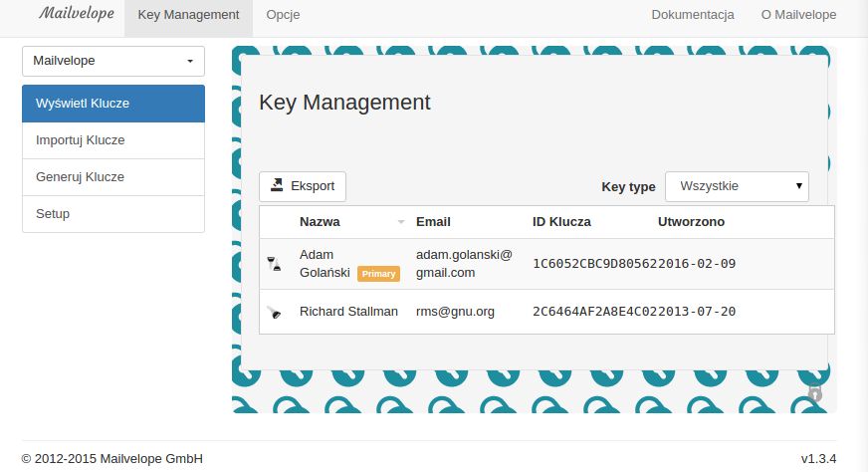Click the orange Primary badge
This screenshot has width=868, height=472.
[x=378, y=274]
